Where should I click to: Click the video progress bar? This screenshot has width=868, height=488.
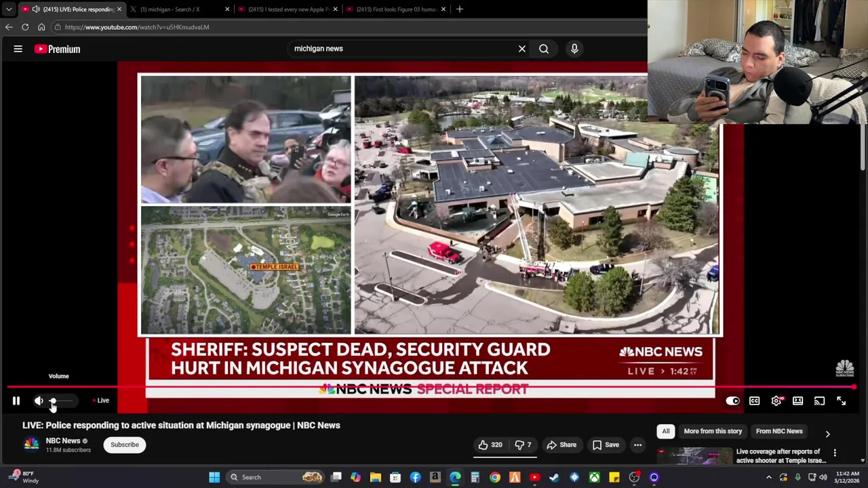click(x=431, y=388)
